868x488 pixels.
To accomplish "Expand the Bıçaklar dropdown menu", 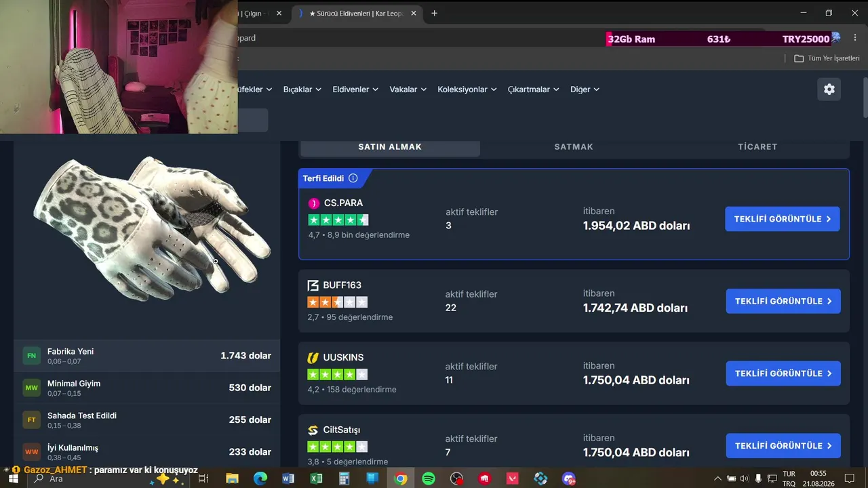I will tap(302, 89).
